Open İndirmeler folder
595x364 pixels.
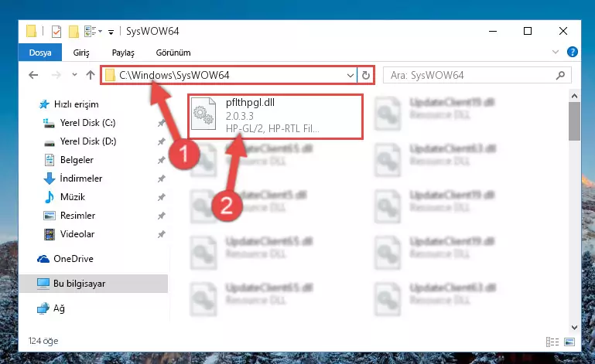[x=73, y=179]
